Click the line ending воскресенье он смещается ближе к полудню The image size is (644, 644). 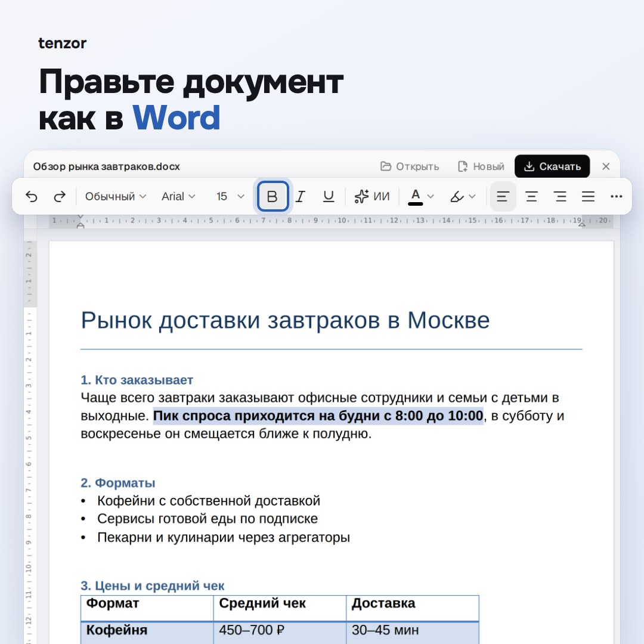pos(226,434)
